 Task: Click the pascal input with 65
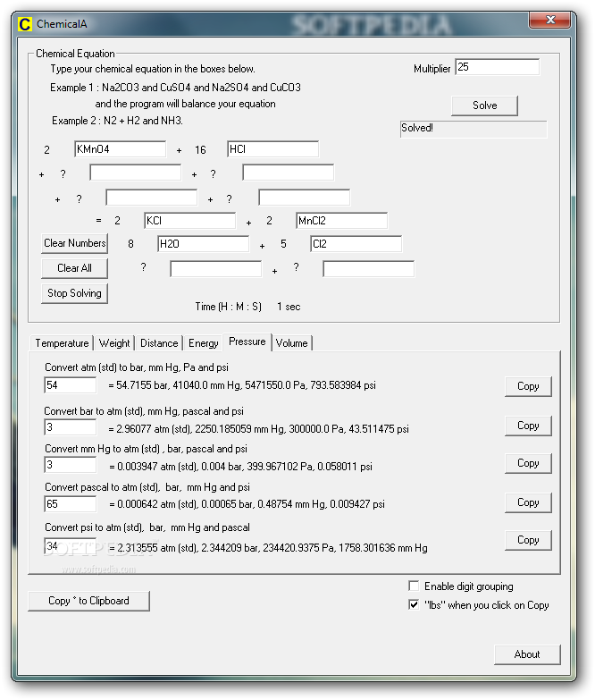point(71,503)
